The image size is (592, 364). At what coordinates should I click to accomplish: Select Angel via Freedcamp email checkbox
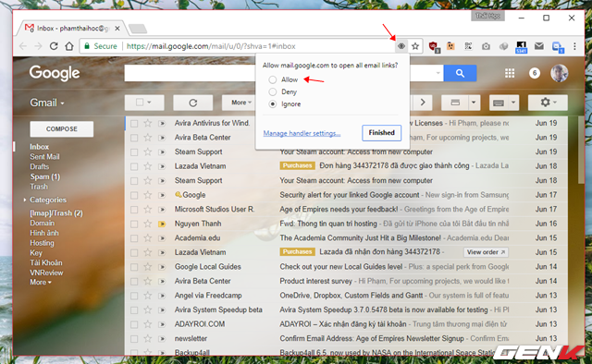coord(134,296)
